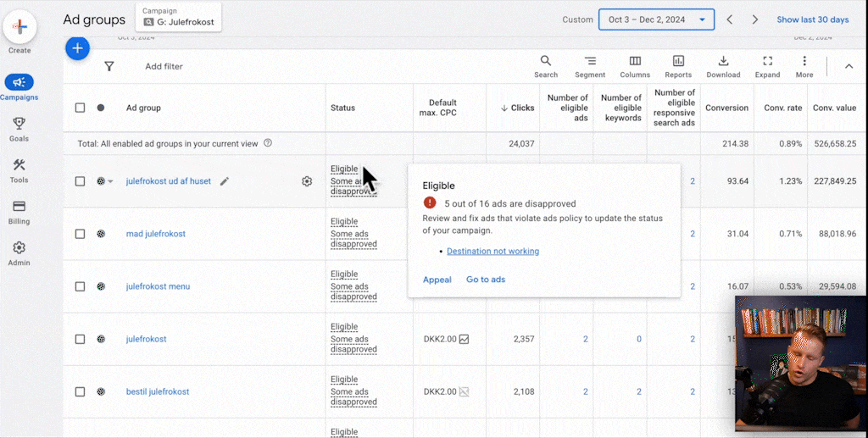868x438 pixels.
Task: Check the box for bestil julefrokost
Action: click(x=80, y=391)
